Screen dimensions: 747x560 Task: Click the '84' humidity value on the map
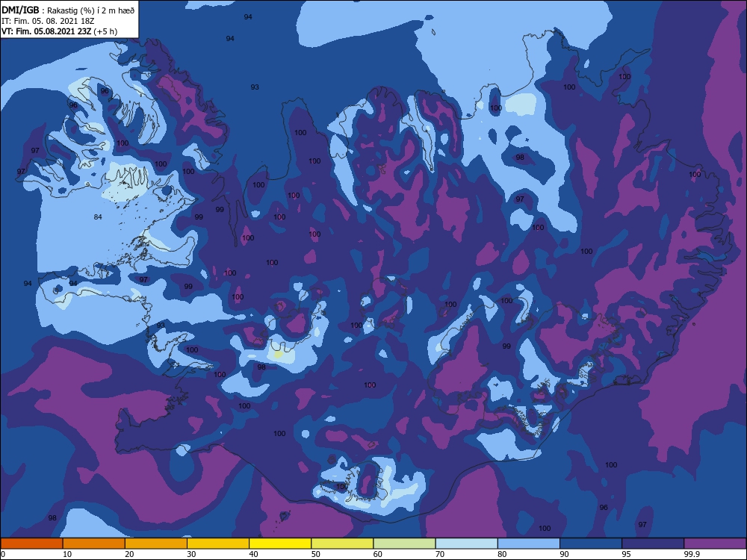tap(98, 217)
